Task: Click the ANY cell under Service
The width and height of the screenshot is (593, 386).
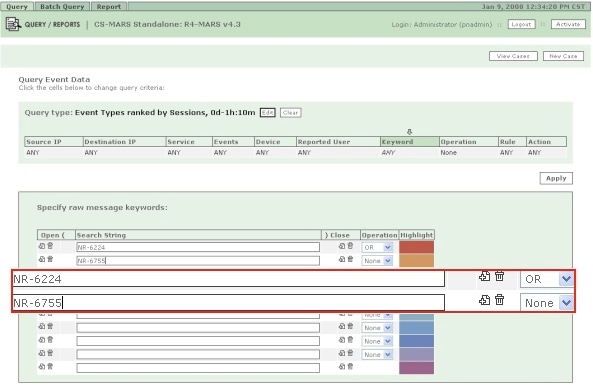Action: pos(174,152)
